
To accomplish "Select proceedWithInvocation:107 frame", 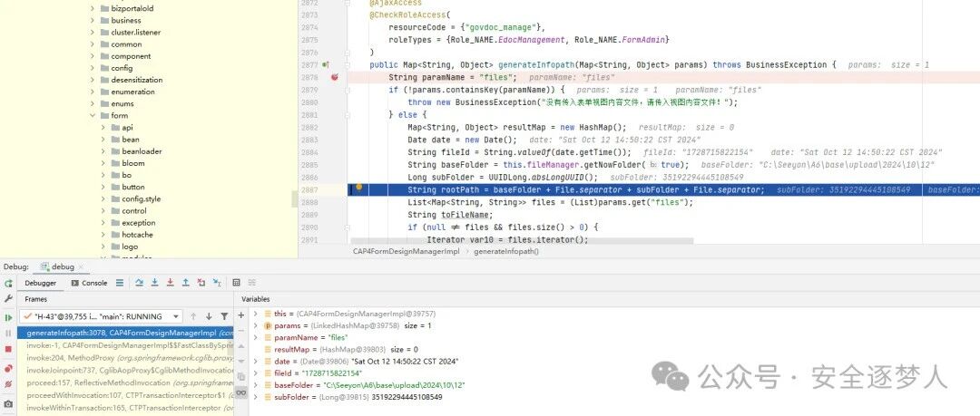I will tap(125, 395).
